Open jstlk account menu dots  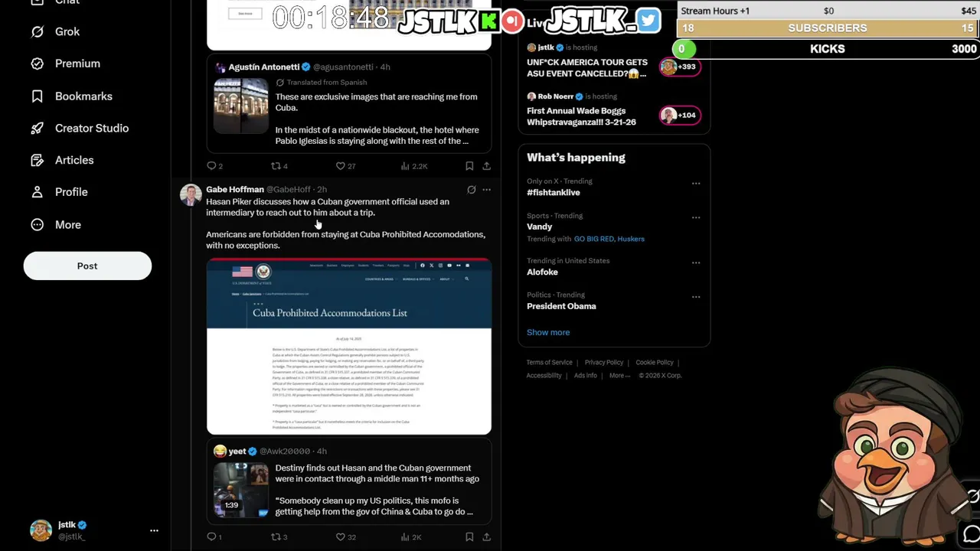[x=154, y=530]
